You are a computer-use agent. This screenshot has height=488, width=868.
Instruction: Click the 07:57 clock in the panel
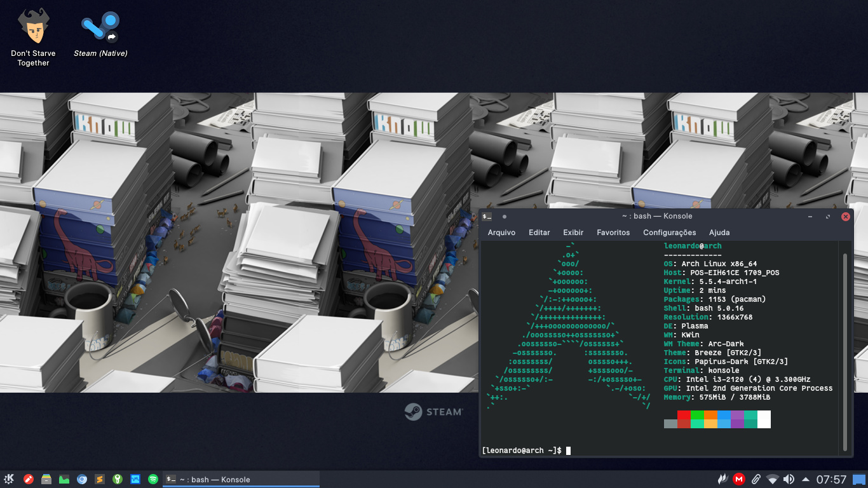[x=831, y=479]
